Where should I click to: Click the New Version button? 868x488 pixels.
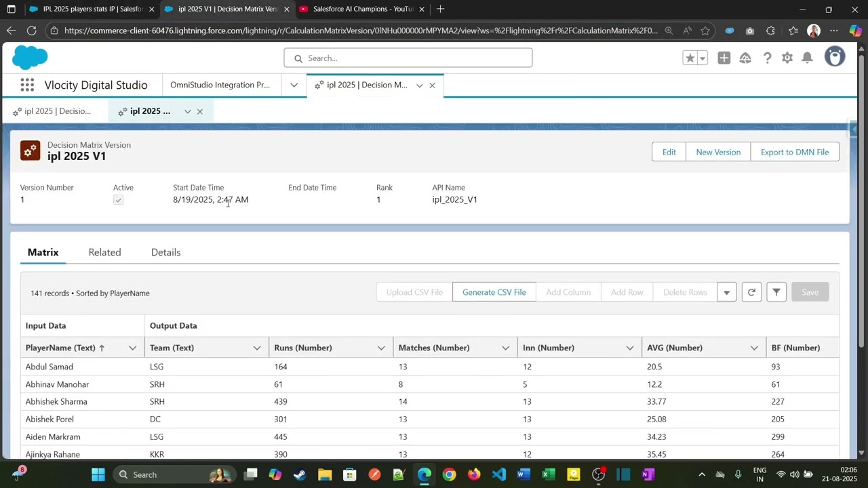click(718, 152)
